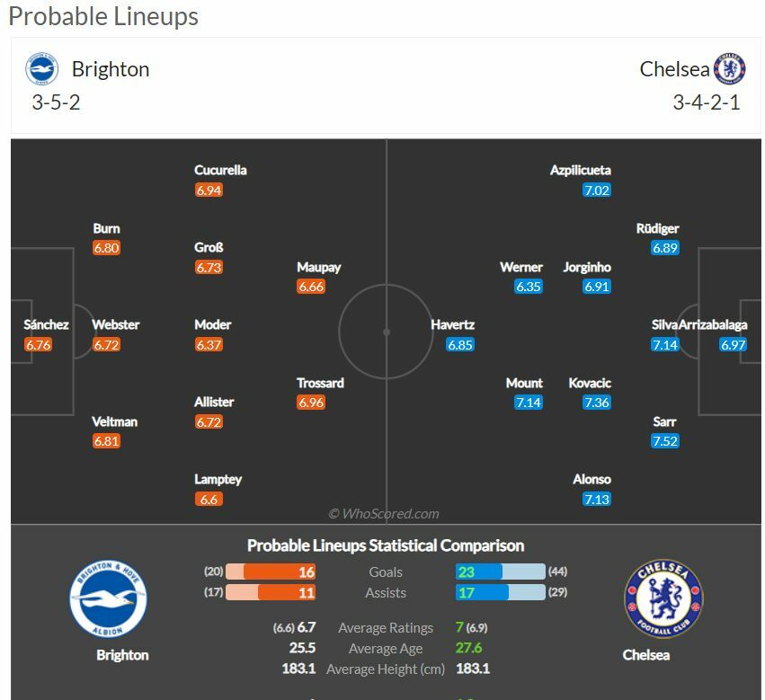Click Trossard's 6.96 rating badge
765x700 pixels.
pyautogui.click(x=311, y=403)
